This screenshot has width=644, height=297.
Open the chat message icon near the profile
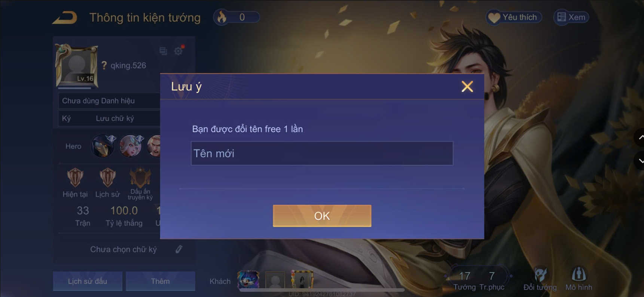tap(163, 51)
